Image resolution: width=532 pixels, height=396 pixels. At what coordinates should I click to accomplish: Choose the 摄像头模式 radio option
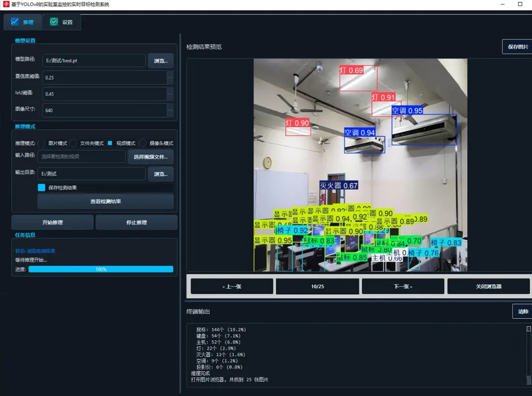pyautogui.click(x=143, y=143)
